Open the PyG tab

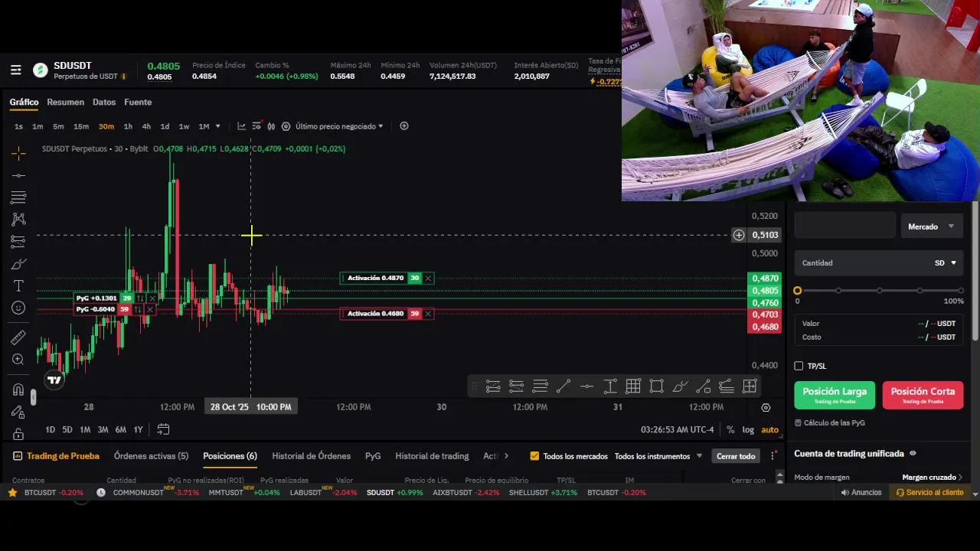click(373, 456)
